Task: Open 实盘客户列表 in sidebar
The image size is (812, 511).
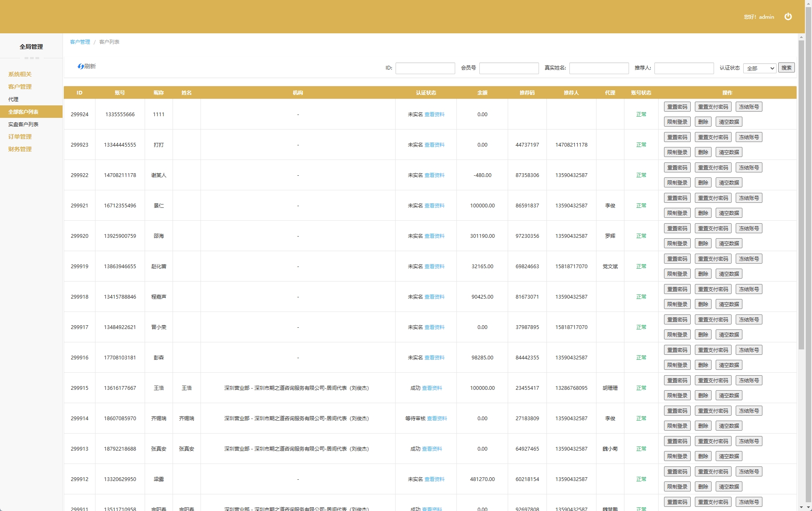Action: pyautogui.click(x=23, y=124)
